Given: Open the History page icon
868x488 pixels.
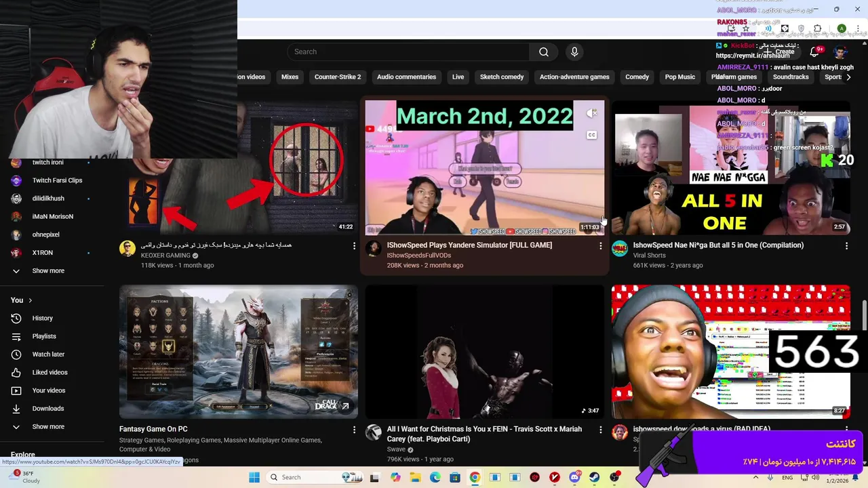Looking at the screenshot, I should pyautogui.click(x=16, y=319).
